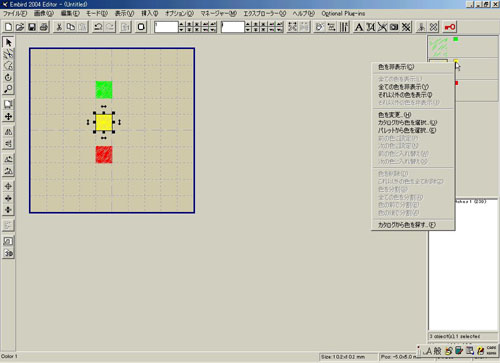Viewport: 500px width, 363px height.
Task: Select the green thread thumbnail in panel
Action: pos(439,47)
